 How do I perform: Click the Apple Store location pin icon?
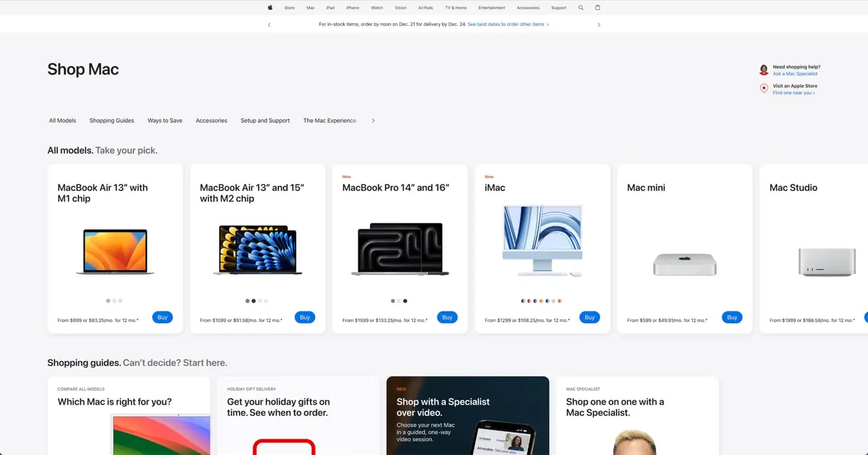[764, 88]
